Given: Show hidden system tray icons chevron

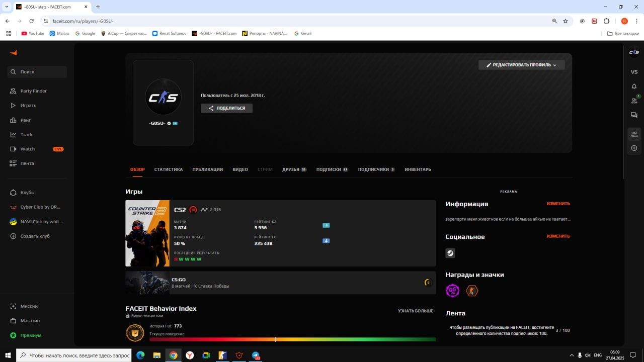Looking at the screenshot, I should click(x=572, y=355).
